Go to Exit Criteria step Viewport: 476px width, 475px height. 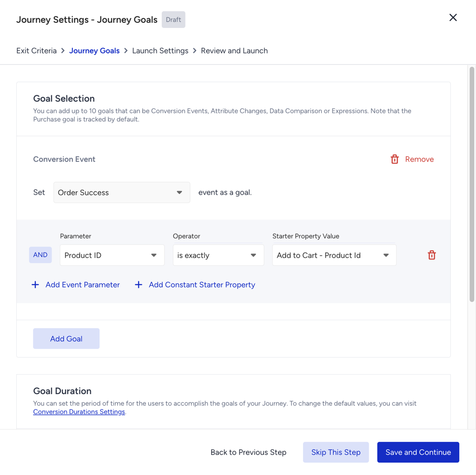[36, 51]
